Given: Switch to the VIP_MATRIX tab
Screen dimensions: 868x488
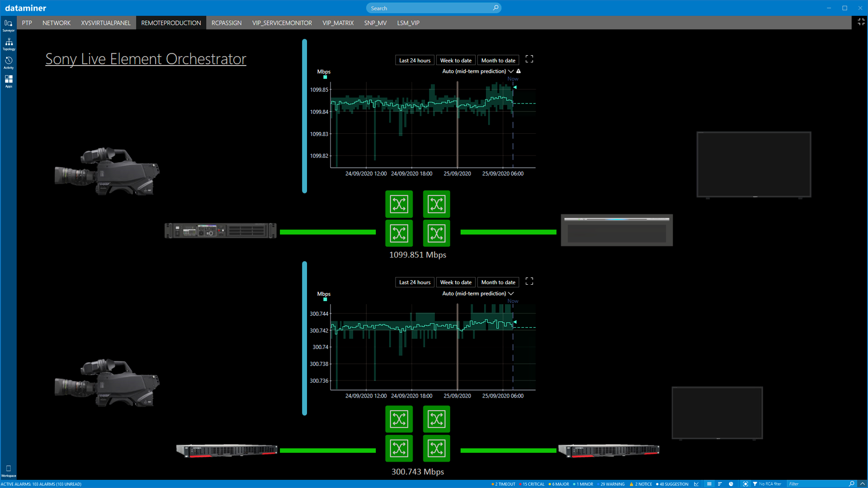Looking at the screenshot, I should pos(338,23).
